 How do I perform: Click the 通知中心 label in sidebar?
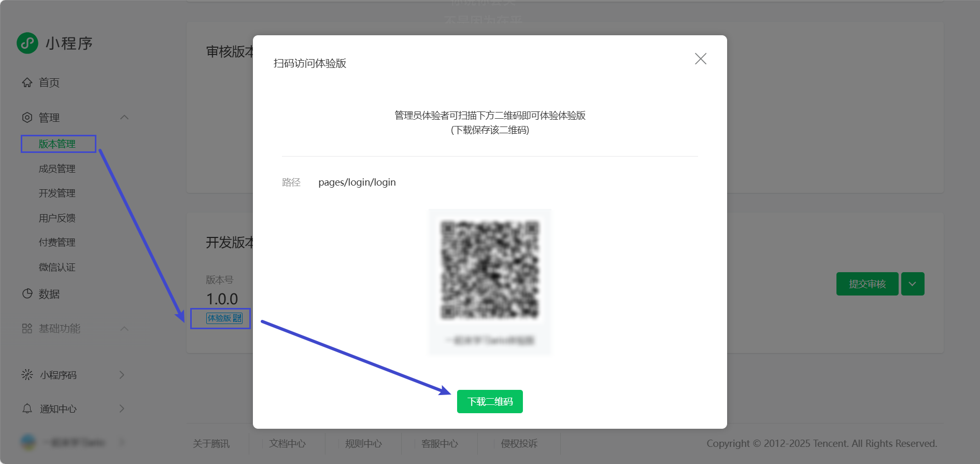click(x=58, y=409)
